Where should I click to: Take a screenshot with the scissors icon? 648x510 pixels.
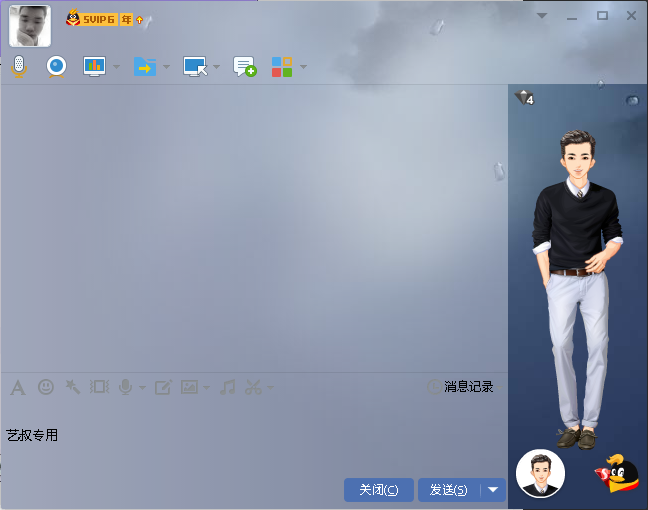(x=253, y=387)
